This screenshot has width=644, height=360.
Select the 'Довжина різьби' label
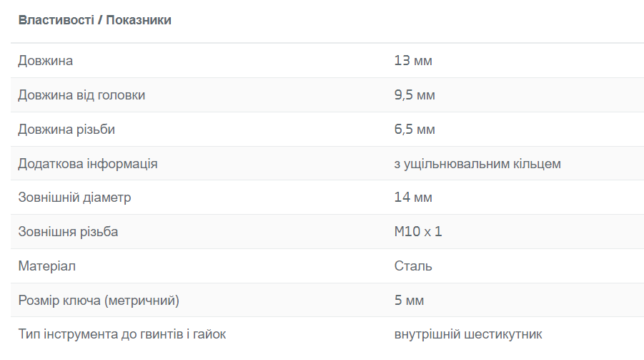click(x=66, y=130)
